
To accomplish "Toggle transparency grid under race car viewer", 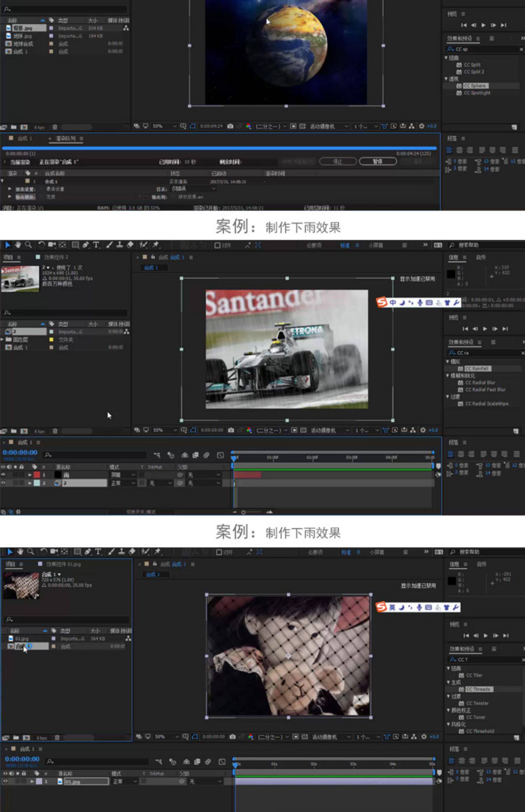I will 303,430.
